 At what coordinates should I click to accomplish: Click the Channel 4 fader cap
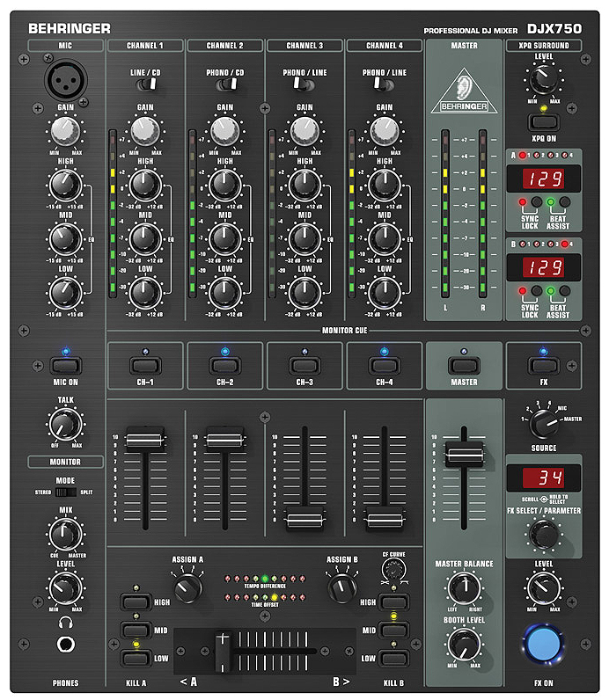click(x=385, y=519)
